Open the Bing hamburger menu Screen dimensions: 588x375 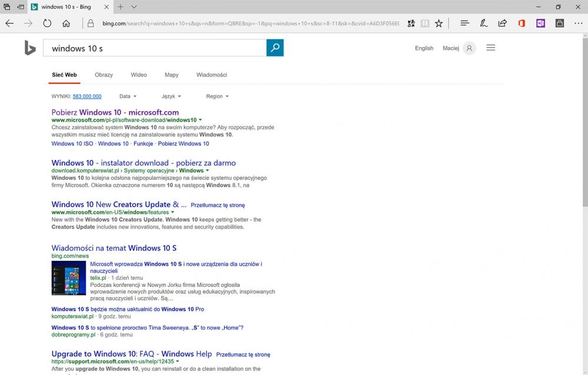(x=491, y=48)
